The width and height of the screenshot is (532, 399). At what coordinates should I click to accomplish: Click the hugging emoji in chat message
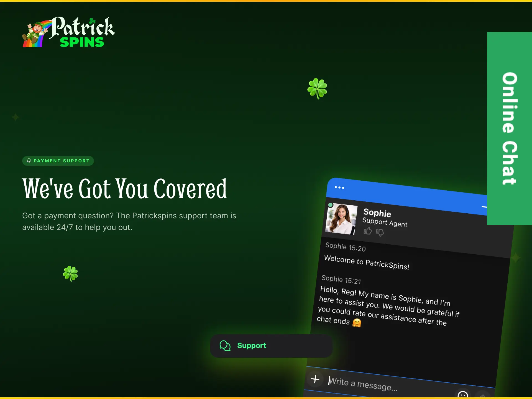pos(357,323)
